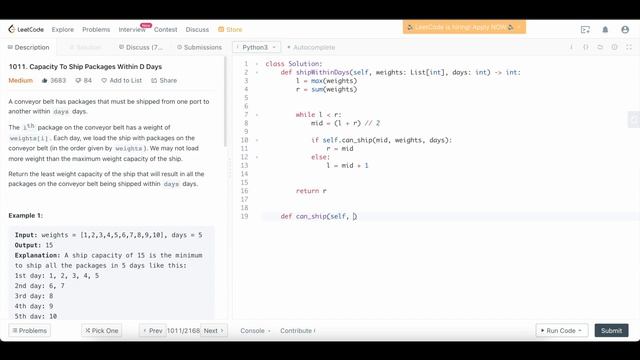Open the Python3 language dropdown
640x360 pixels.
click(x=256, y=47)
